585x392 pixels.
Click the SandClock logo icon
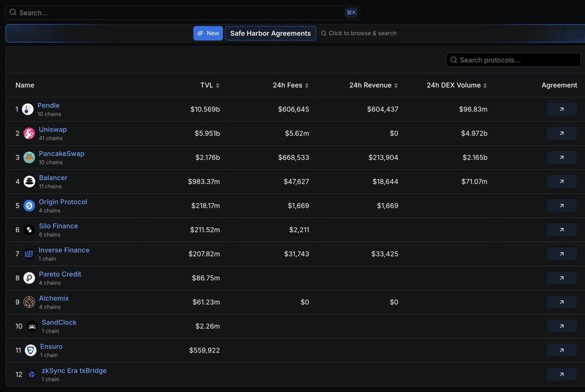pyautogui.click(x=32, y=326)
